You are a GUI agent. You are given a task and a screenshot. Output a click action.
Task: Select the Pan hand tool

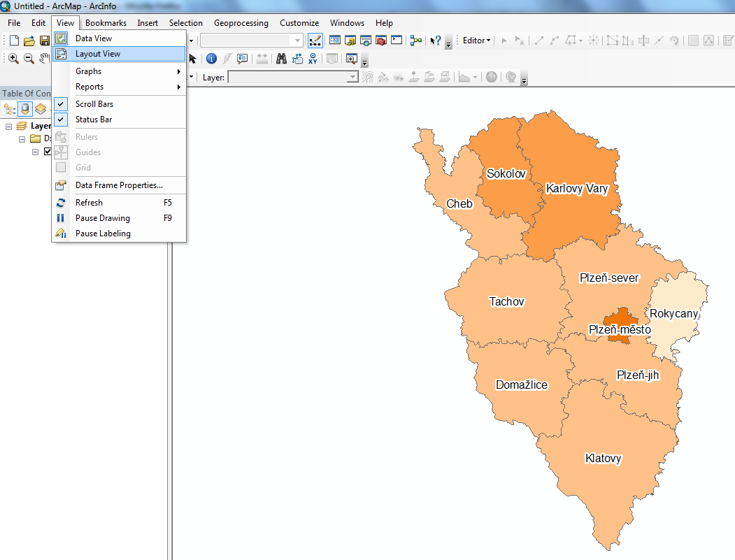point(45,59)
